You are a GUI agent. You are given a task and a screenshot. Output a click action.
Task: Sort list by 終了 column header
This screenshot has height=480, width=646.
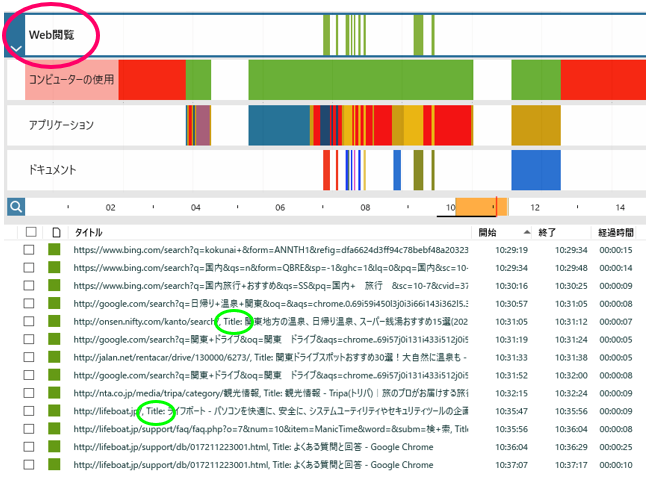[547, 233]
